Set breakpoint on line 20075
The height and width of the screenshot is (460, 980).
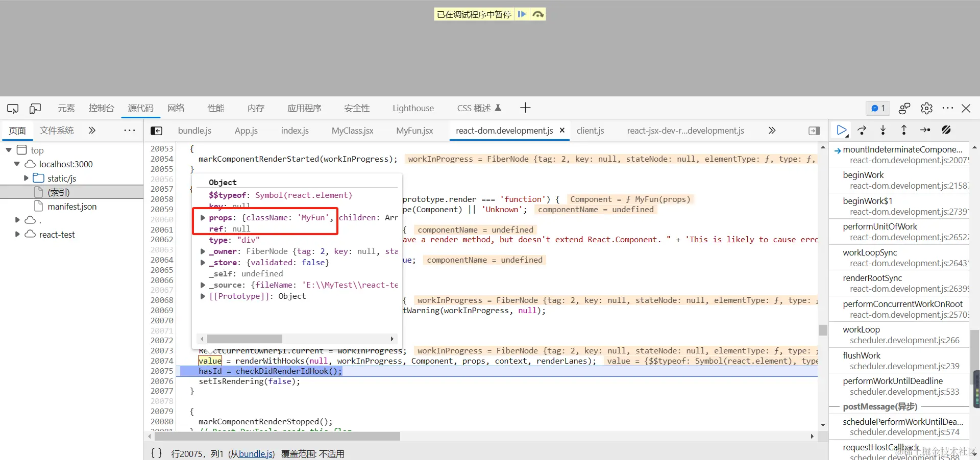click(162, 371)
